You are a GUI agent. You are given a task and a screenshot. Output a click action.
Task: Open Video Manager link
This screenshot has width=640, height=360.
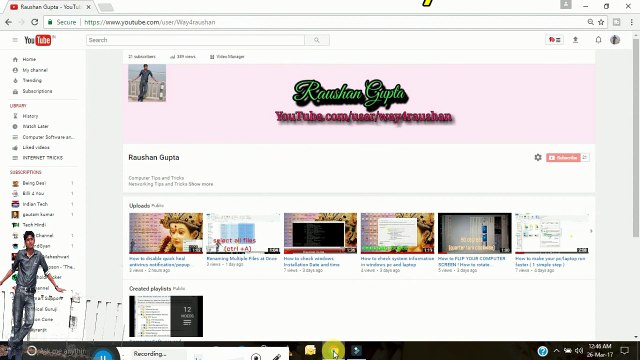click(227, 57)
